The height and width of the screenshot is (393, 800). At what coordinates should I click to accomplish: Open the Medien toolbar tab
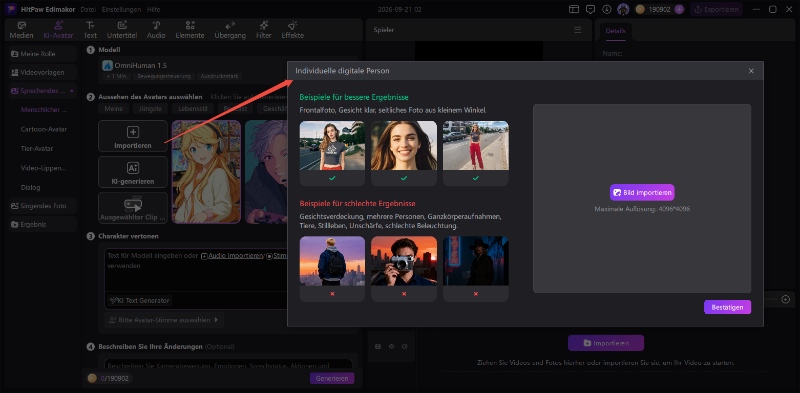tap(21, 30)
